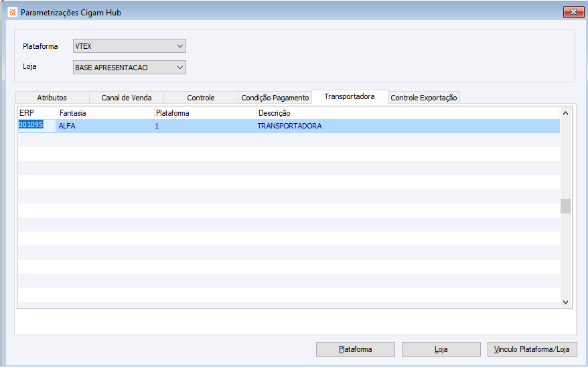Viewport: 588px width, 368px height.
Task: Select the Plataforma cell with value 1
Action: [205, 126]
